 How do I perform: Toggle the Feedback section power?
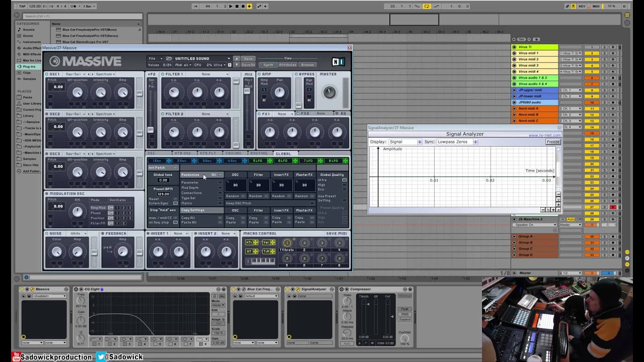103,233
